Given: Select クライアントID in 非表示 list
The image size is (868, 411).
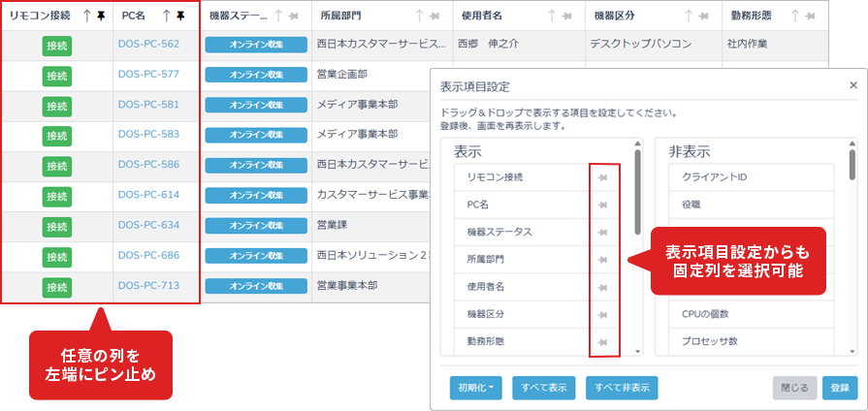Looking at the screenshot, I should (x=751, y=177).
